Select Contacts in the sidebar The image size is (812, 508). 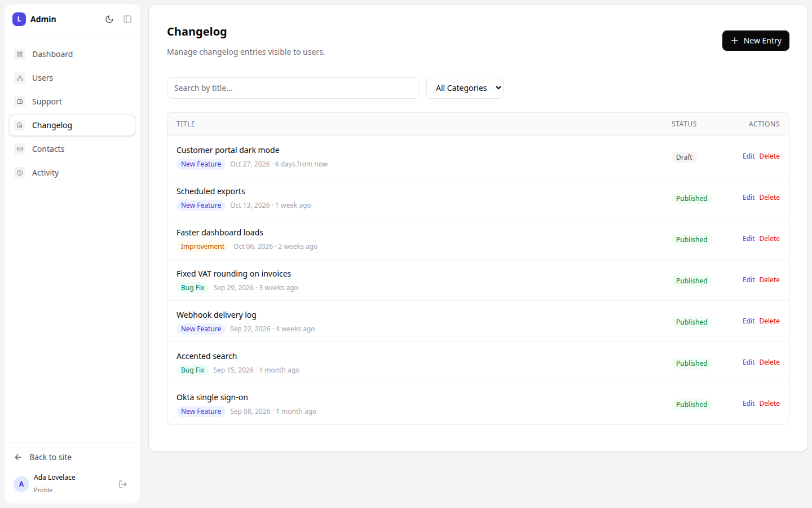point(72,149)
